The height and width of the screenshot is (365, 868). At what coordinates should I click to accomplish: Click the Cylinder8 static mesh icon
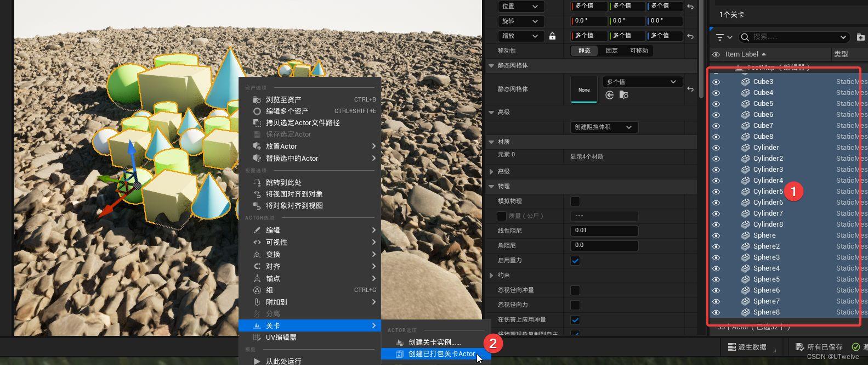(746, 224)
